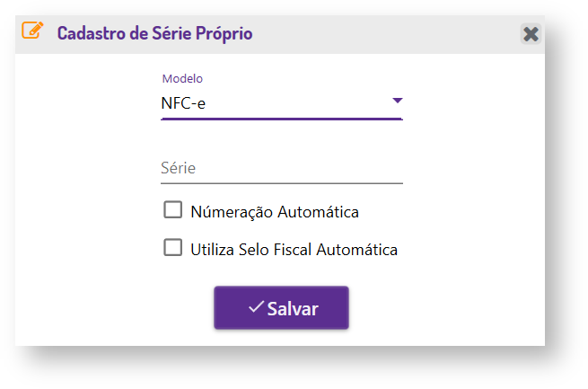Enable the Númeração Automática checkbox

172,210
